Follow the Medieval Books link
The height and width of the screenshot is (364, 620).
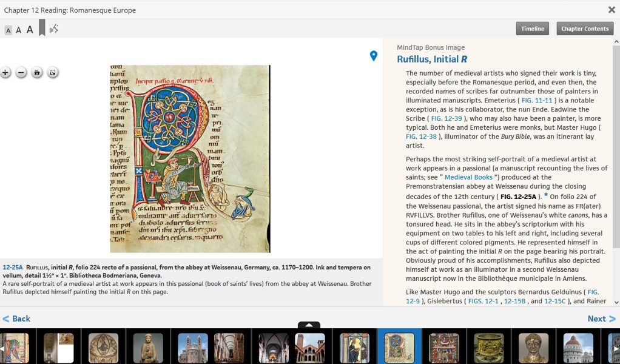[468, 177]
